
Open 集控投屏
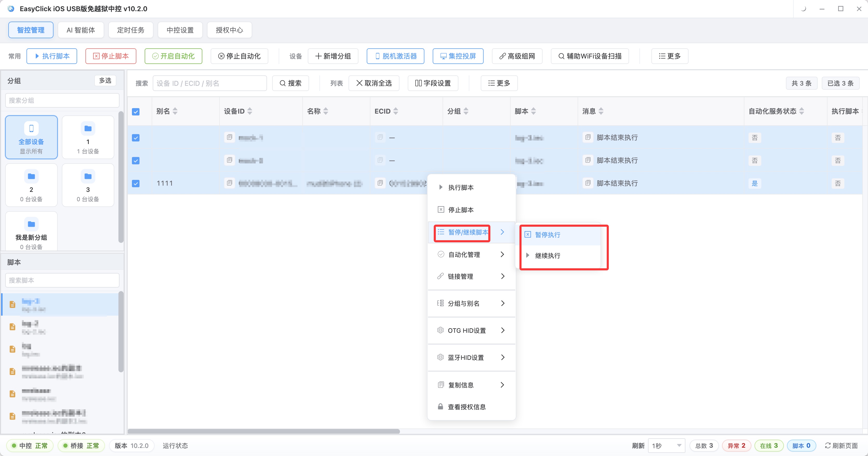(x=458, y=56)
